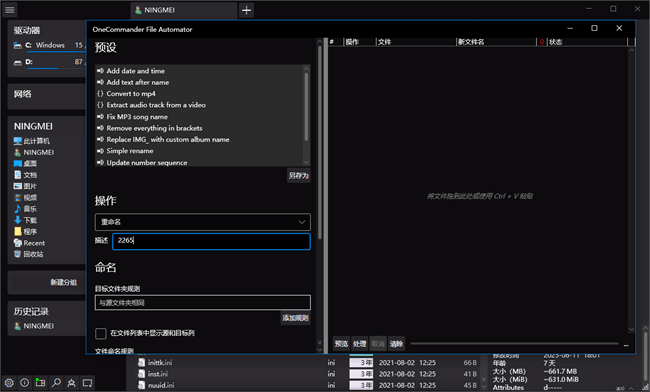The height and width of the screenshot is (392, 650).
Task: Open the 回收站 recycle bin
Action: 28,254
